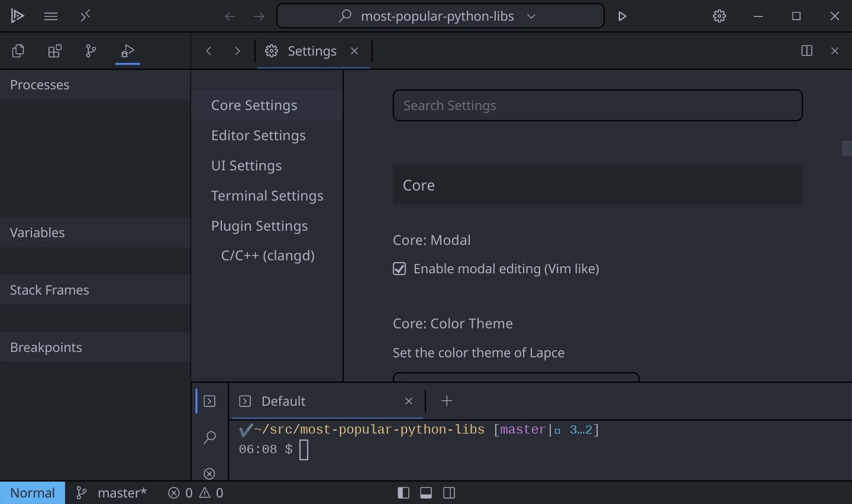Open the problems panel icon beside the terminal

(209, 473)
